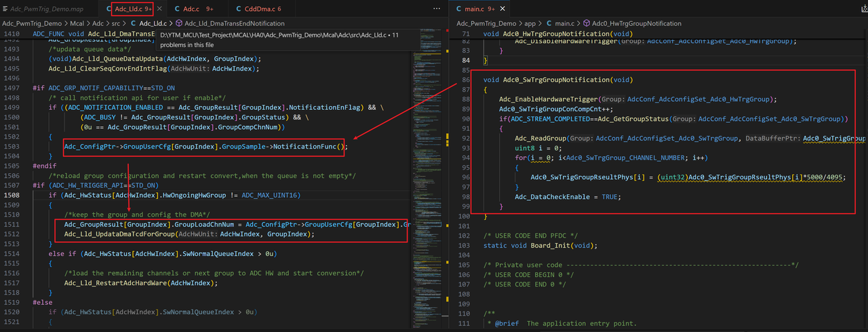
Task: Click GroupLoadChnNum on line 1511
Action: (203, 224)
